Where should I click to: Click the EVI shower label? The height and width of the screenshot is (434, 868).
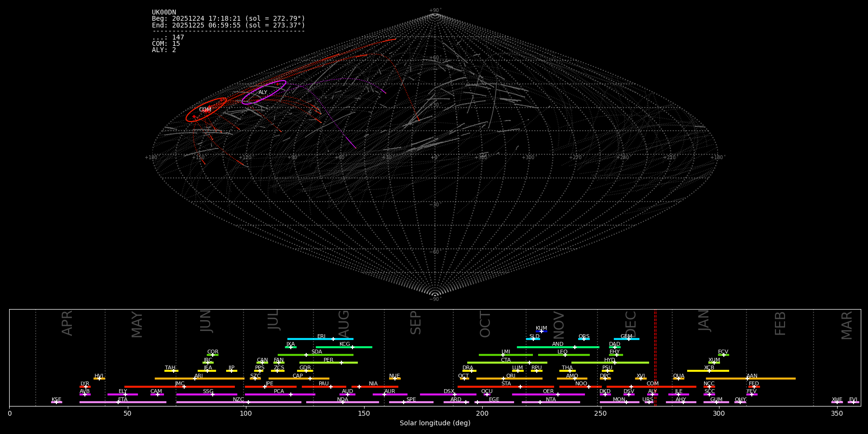point(854,400)
